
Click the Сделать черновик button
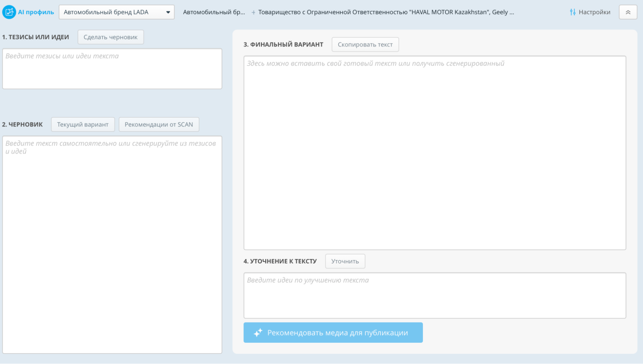[x=111, y=37]
